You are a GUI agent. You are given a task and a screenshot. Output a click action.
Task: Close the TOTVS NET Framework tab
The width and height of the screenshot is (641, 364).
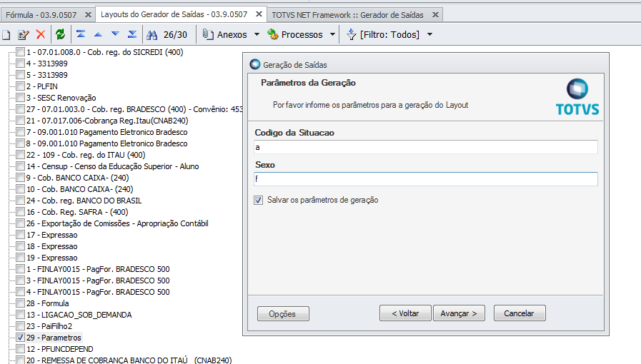click(x=435, y=15)
